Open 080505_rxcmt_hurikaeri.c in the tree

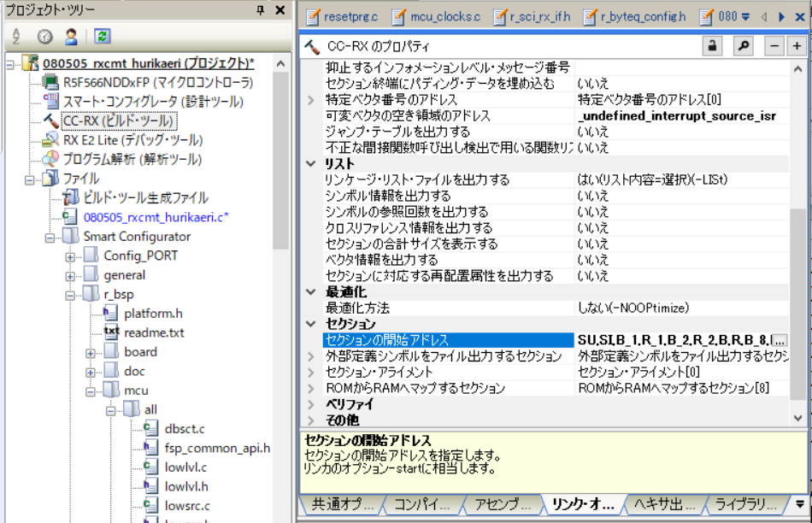click(156, 217)
